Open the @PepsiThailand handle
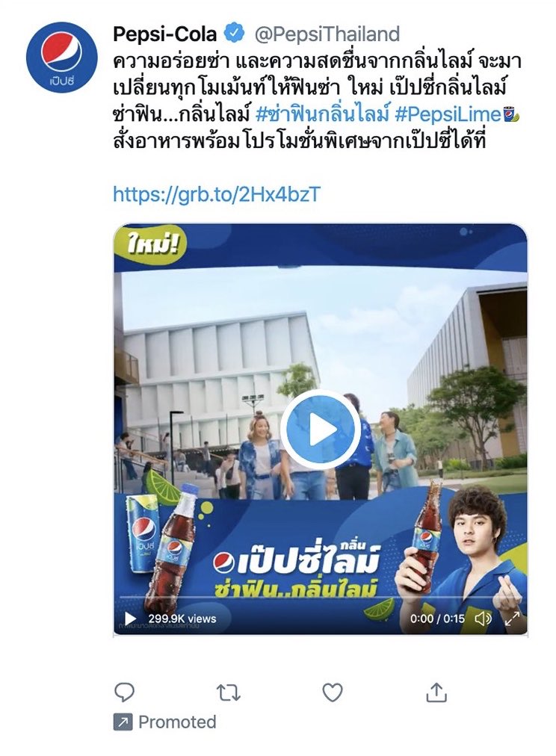The height and width of the screenshot is (756, 556). point(327,34)
